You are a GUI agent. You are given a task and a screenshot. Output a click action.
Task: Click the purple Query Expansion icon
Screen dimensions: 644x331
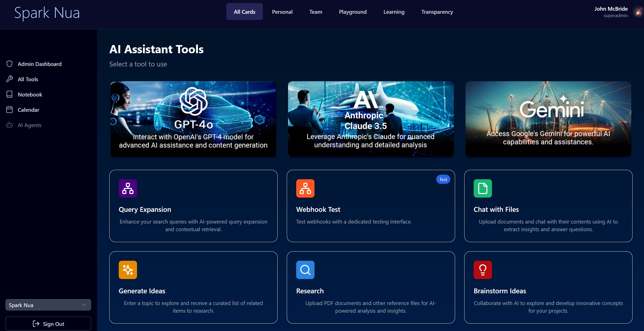click(128, 188)
